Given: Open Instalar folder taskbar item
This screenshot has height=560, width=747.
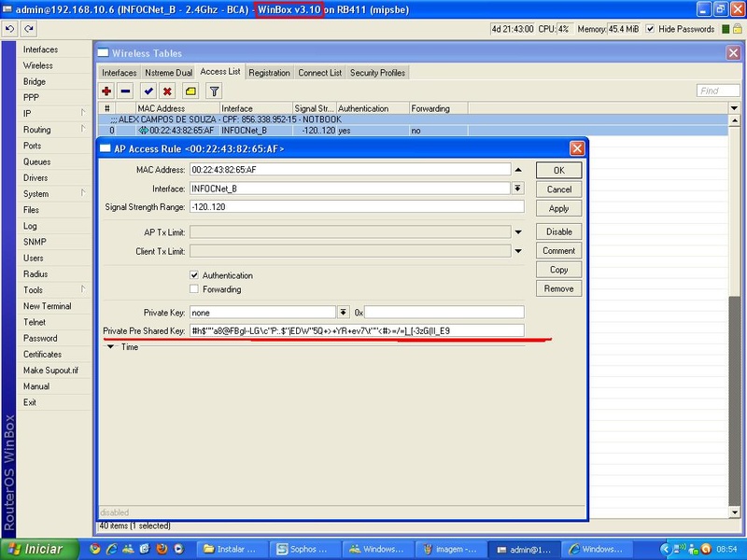Looking at the screenshot, I should [232, 549].
